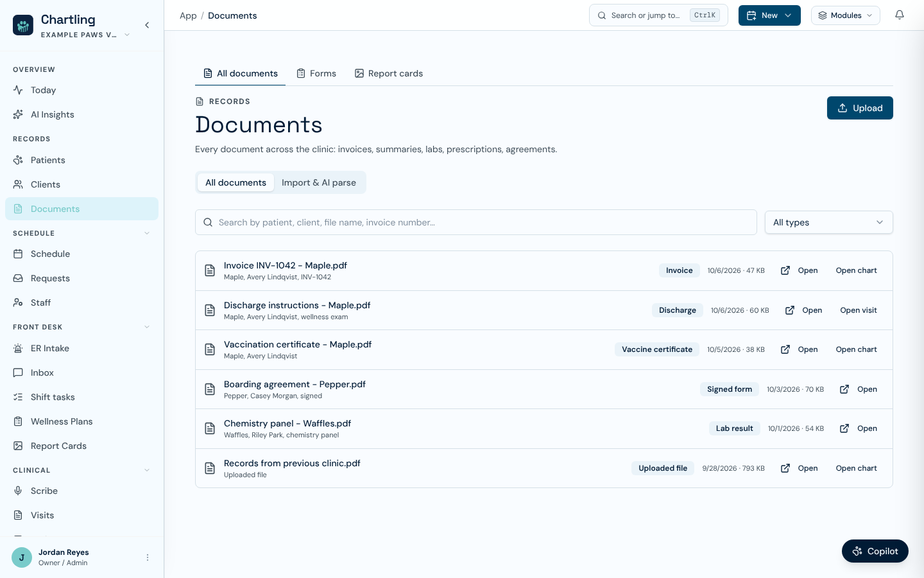The width and height of the screenshot is (924, 578).
Task: Click the Chartling logo icon
Action: [23, 25]
